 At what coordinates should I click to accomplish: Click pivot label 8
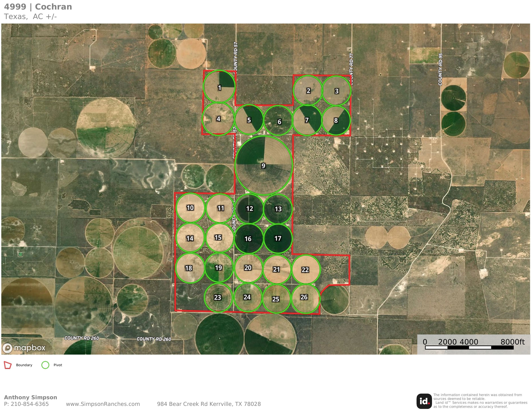point(336,121)
